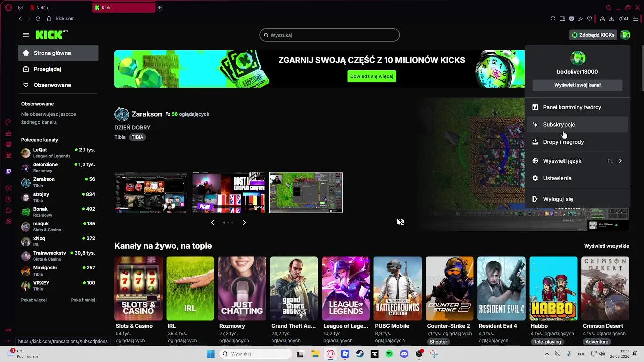This screenshot has width=644, height=362.
Task: Reload the page
Action: [x=38, y=19]
